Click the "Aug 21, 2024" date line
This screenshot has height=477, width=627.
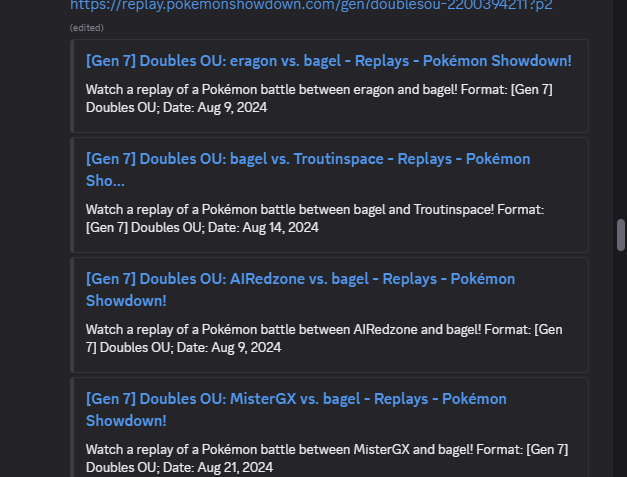180,467
